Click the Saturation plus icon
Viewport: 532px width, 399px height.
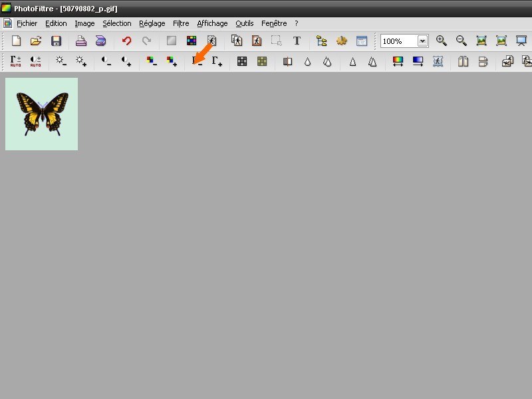(x=172, y=61)
